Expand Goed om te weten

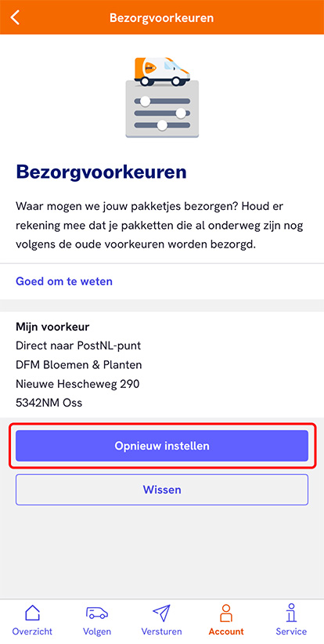click(x=64, y=281)
